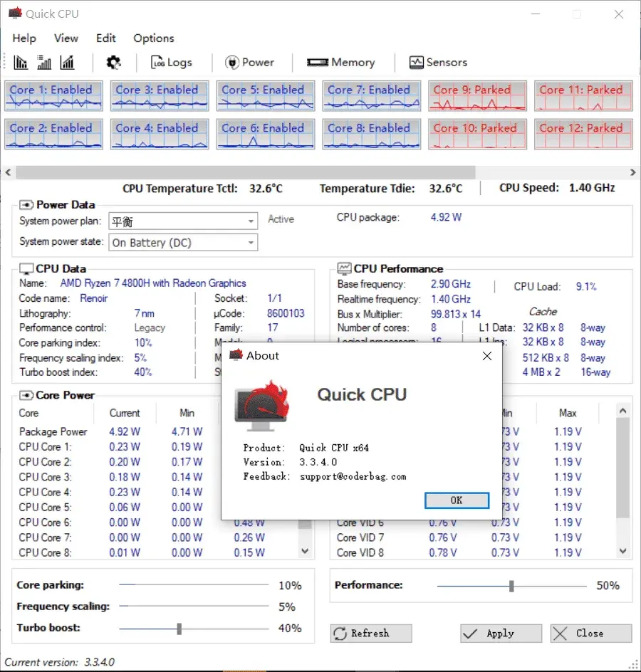Click the Apply button

[501, 634]
